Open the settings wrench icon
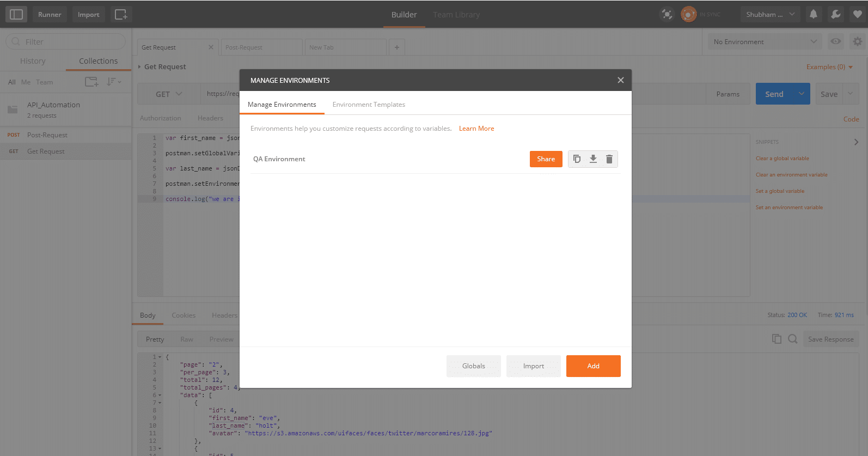 tap(835, 14)
